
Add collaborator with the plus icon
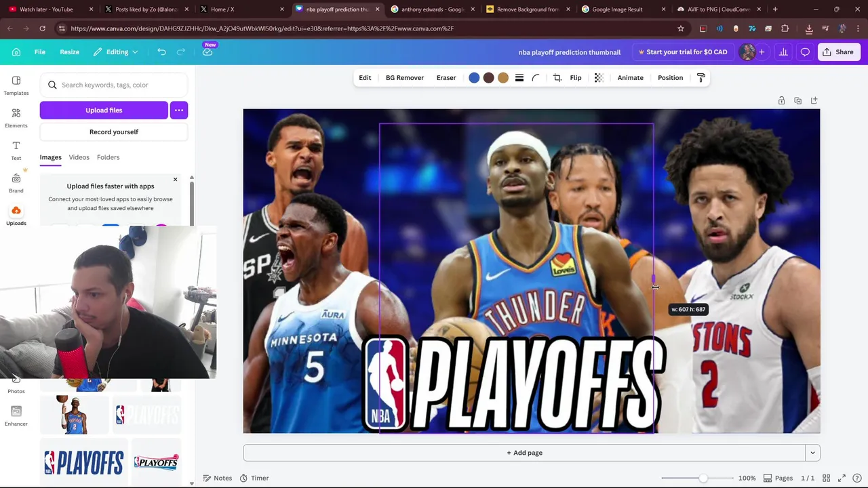pos(762,52)
